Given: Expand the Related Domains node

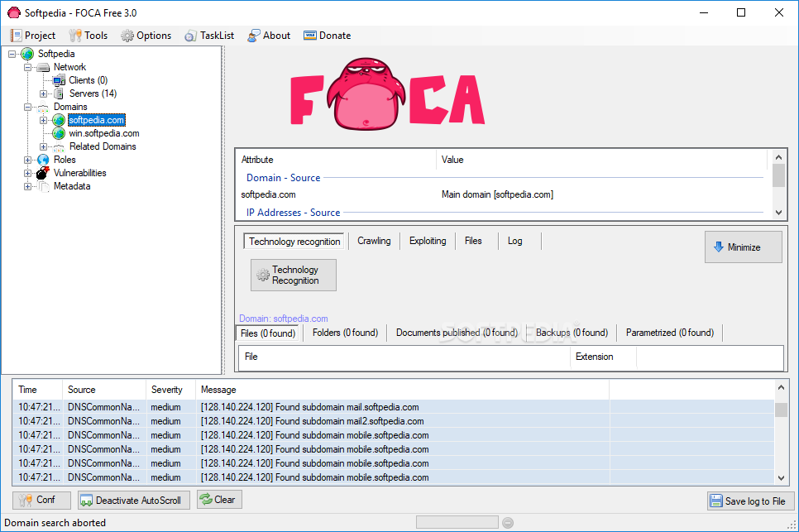Looking at the screenshot, I should [x=43, y=146].
